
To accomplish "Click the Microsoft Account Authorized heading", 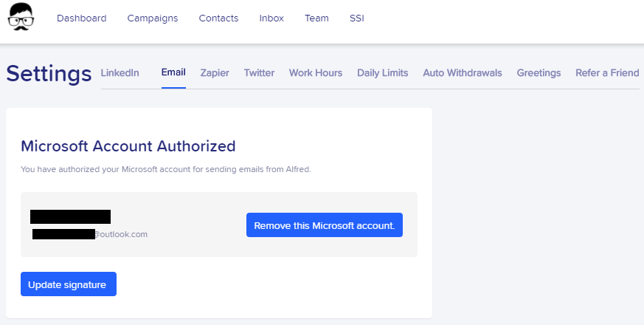I will 128,146.
